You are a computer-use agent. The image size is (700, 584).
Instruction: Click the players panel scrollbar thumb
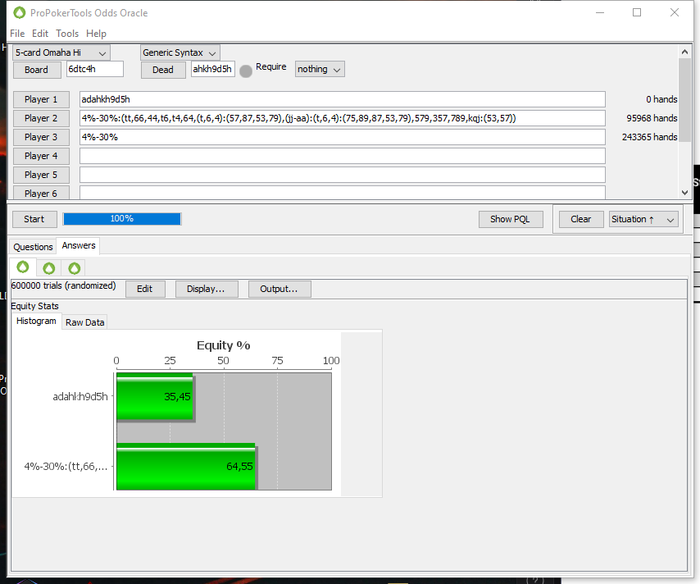tap(685, 100)
